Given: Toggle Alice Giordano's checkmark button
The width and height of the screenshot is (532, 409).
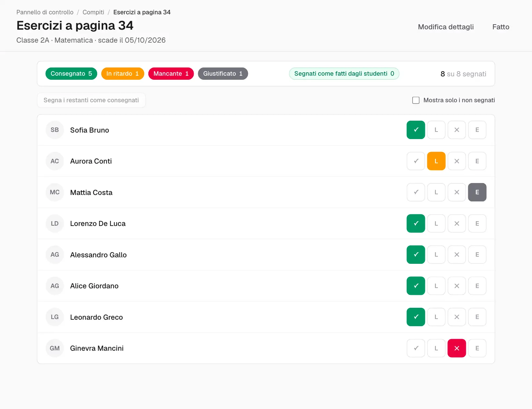Looking at the screenshot, I should click(x=416, y=286).
